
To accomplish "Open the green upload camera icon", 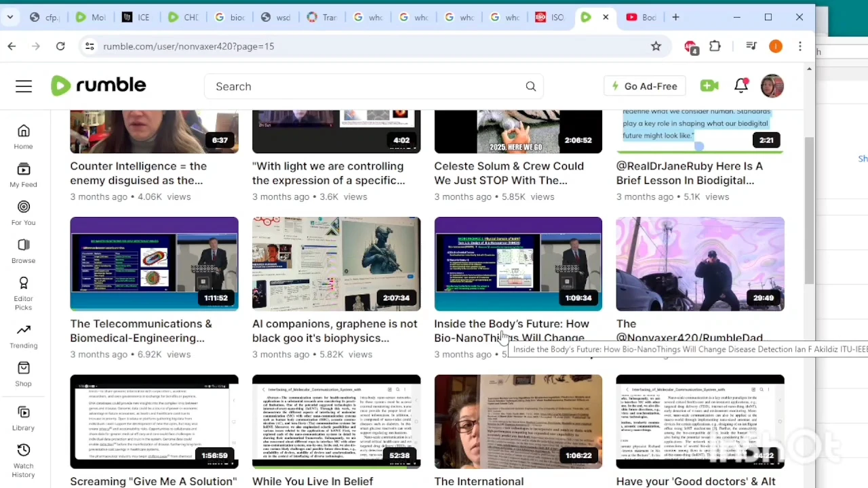I will click(709, 86).
